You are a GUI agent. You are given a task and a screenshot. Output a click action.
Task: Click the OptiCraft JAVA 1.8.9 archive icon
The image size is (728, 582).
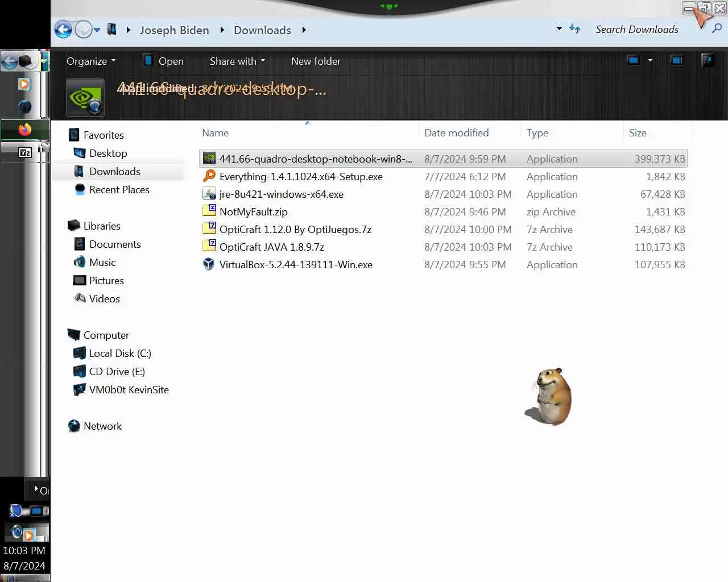point(209,247)
